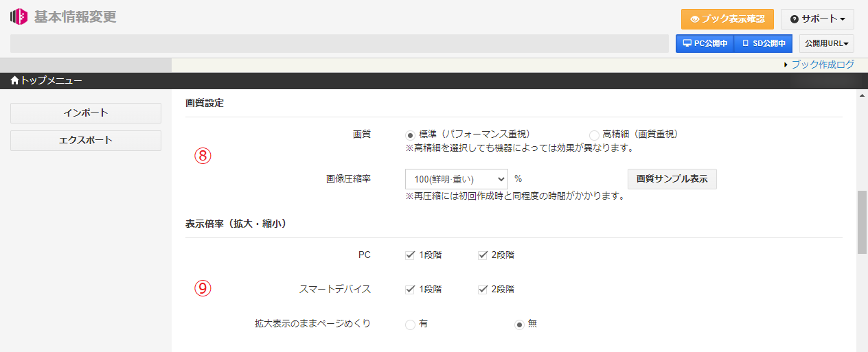Click the PC公開中 button
The width and height of the screenshot is (868, 352).
(705, 43)
